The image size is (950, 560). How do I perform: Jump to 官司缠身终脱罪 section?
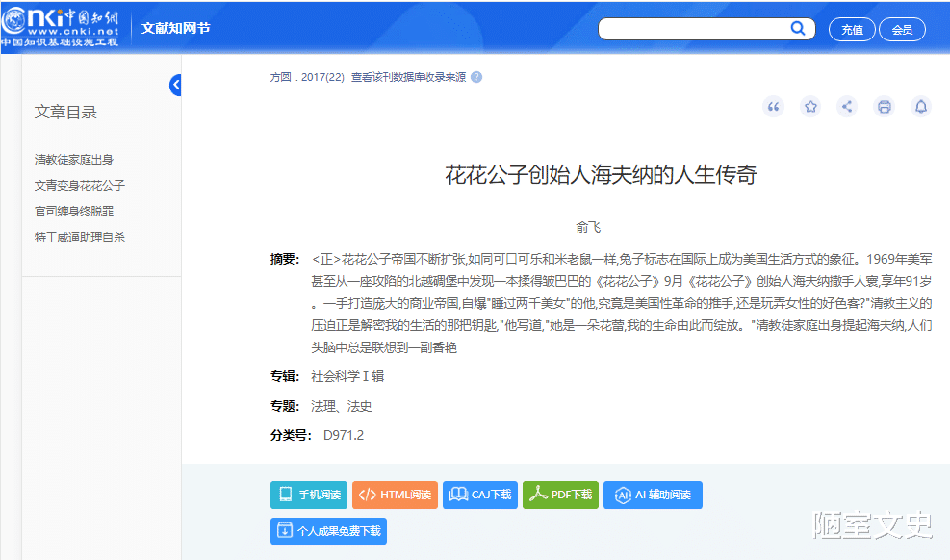point(74,212)
